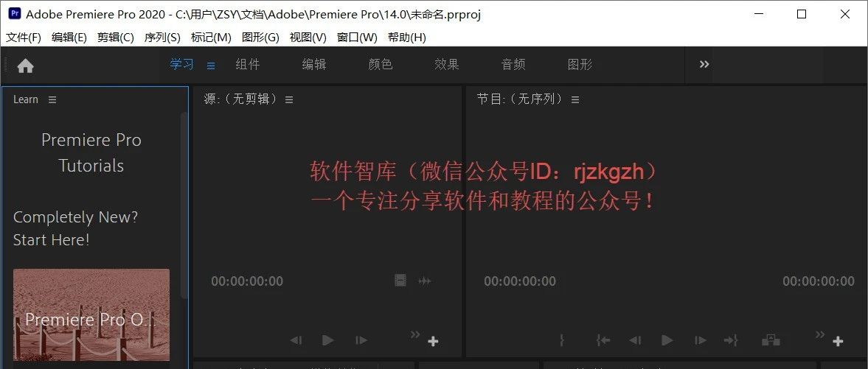868x369 pixels.
Task: Switch to the 组件 workspace tab
Action: 248,64
